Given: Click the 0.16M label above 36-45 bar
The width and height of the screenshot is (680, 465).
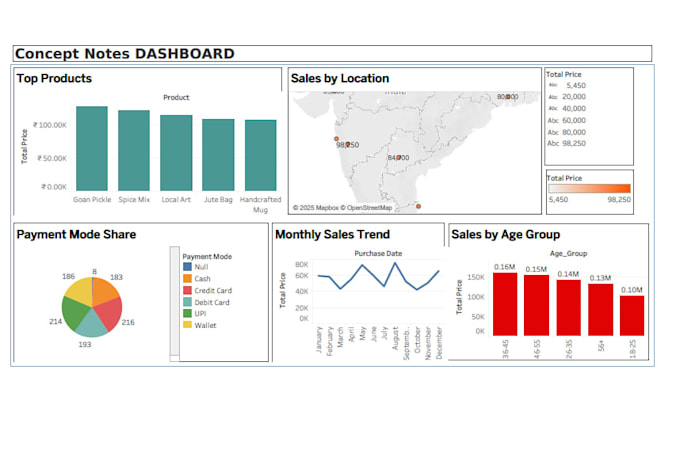Looking at the screenshot, I should point(505,267).
